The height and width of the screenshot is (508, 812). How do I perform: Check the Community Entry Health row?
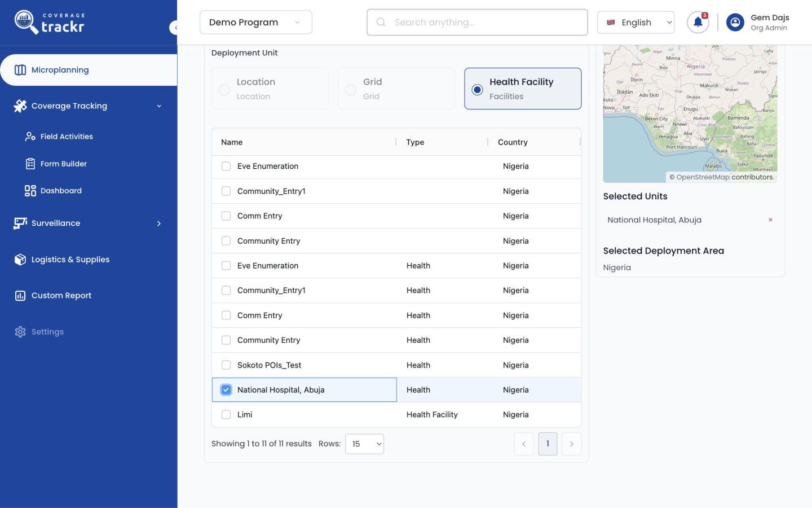click(x=226, y=340)
